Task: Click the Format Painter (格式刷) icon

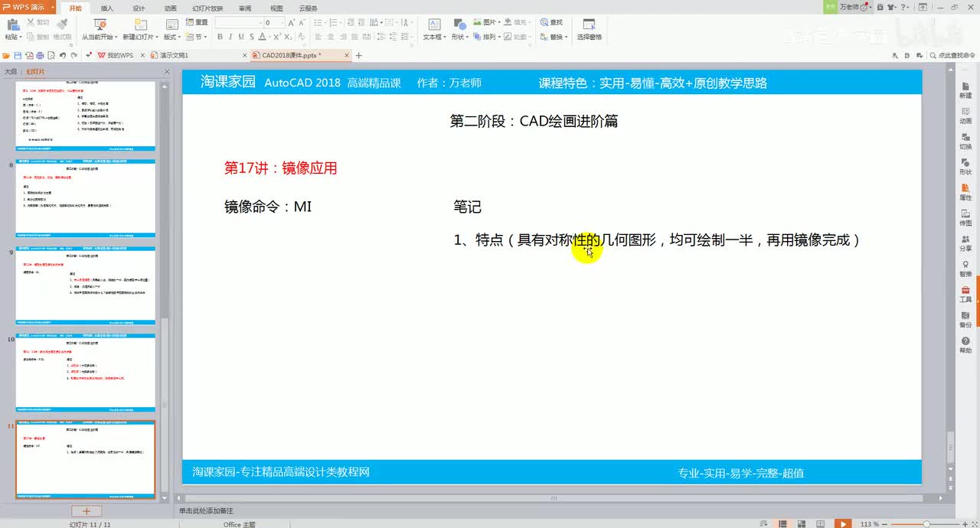Action: (62, 24)
